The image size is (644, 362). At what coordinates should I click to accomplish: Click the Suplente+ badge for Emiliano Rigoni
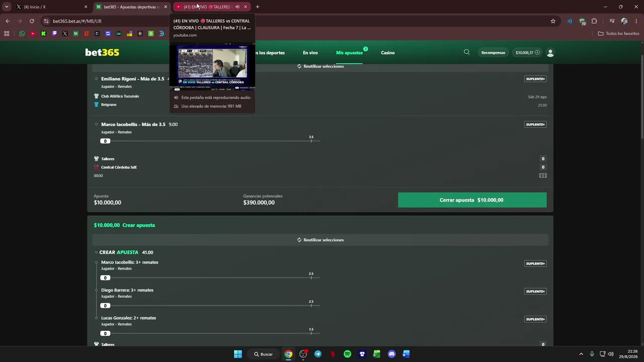pos(535,79)
